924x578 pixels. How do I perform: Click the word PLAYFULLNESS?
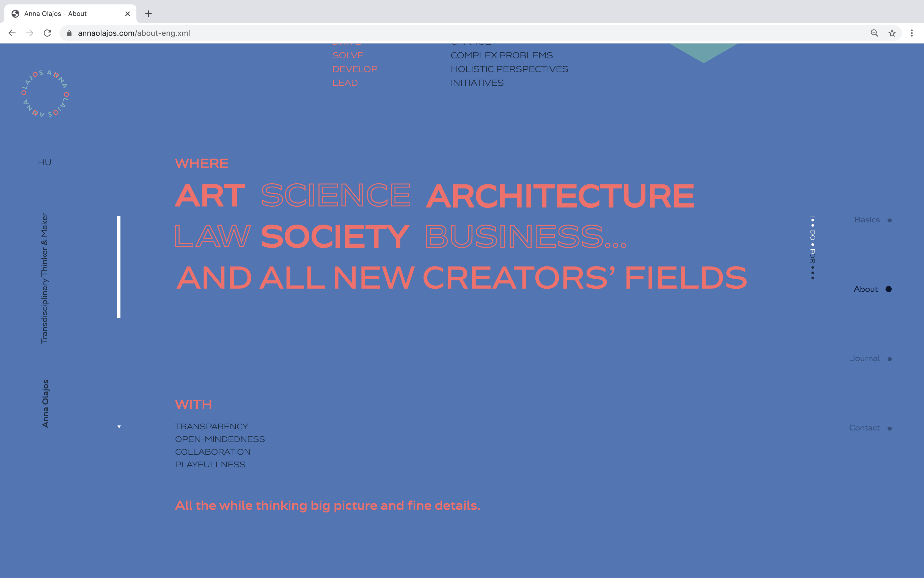(x=210, y=465)
